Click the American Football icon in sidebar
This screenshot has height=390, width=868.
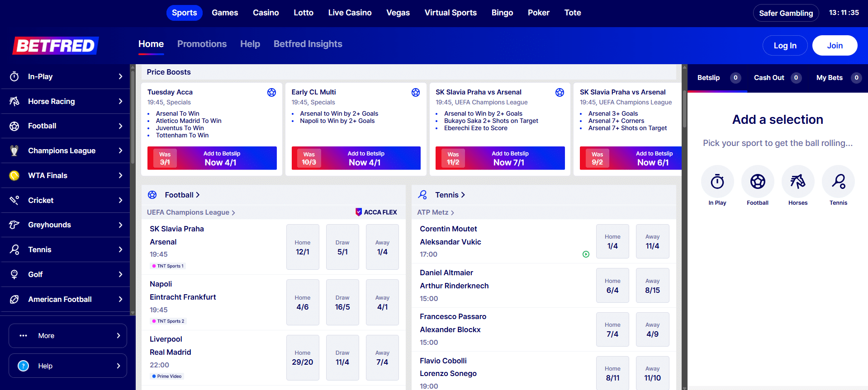click(14, 299)
